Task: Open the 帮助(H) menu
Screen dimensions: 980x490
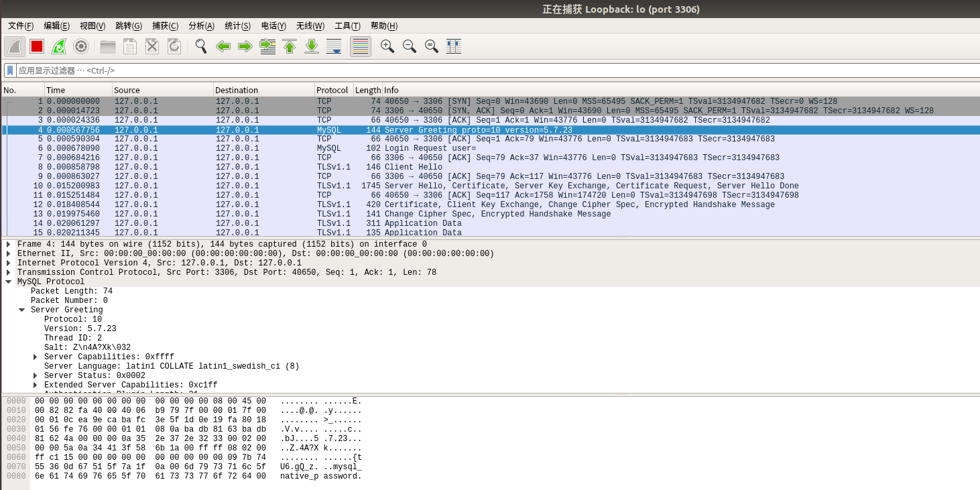Action: coord(383,26)
